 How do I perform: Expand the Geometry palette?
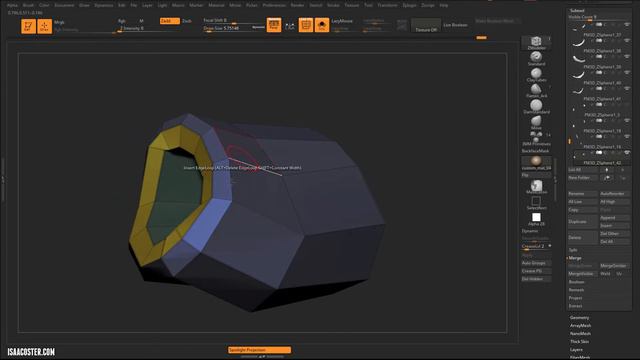point(580,318)
